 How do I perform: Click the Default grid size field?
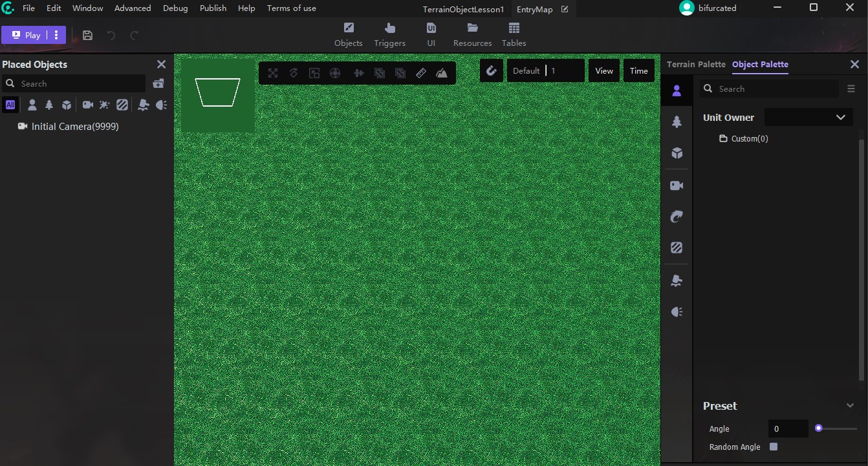click(546, 70)
